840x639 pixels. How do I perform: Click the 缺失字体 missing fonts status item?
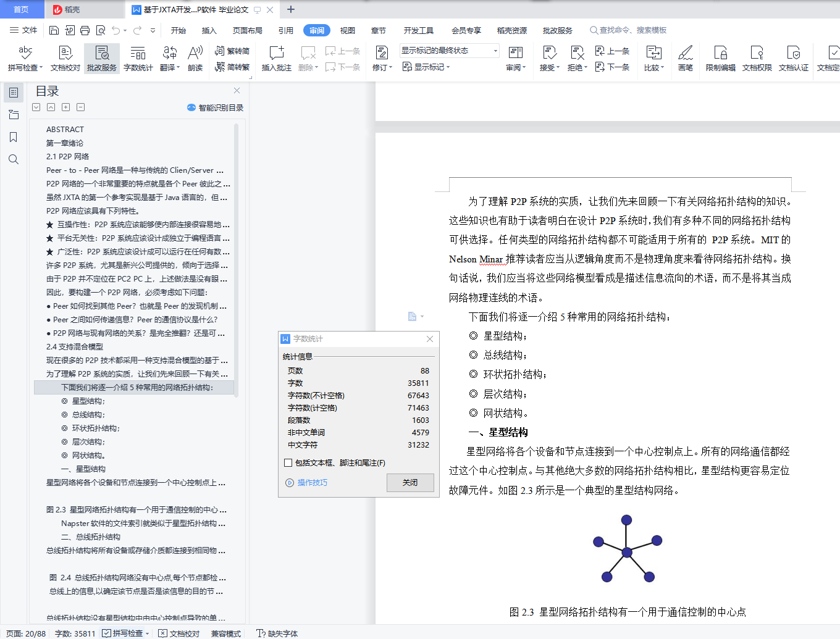point(277,633)
